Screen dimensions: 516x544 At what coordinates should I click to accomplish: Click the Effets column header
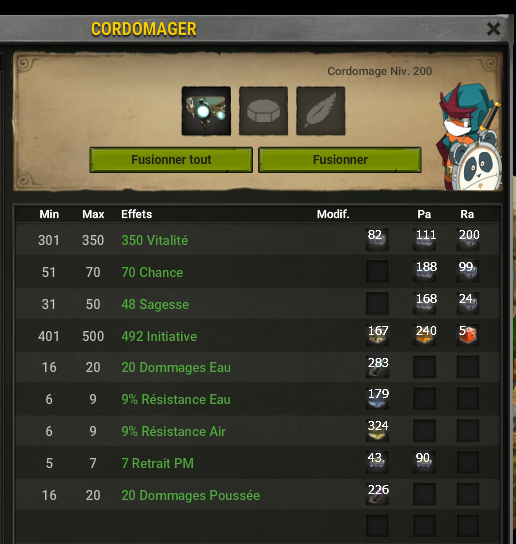coord(137,214)
